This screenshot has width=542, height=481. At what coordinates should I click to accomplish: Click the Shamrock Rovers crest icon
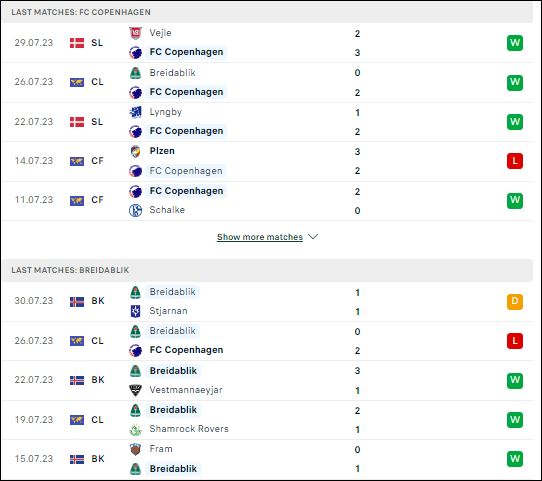click(x=136, y=430)
